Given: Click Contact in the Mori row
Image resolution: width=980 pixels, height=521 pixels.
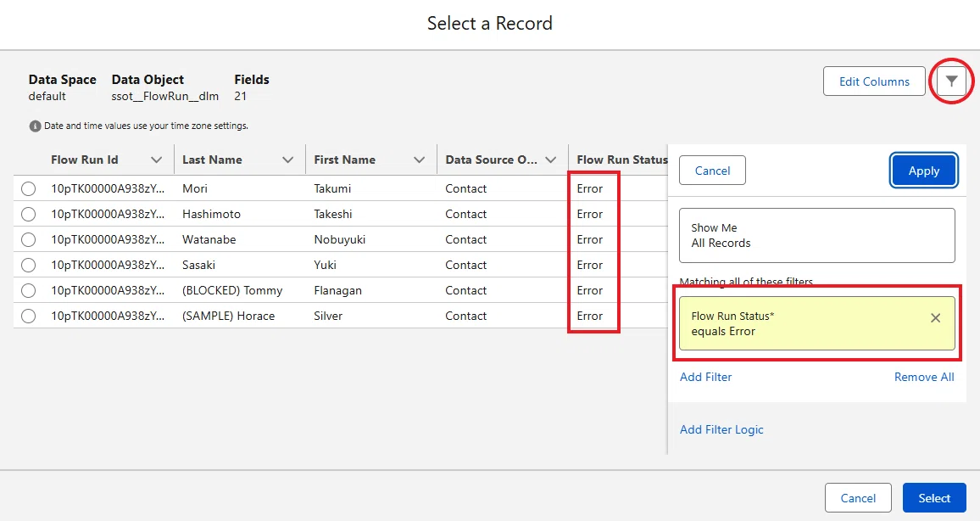Looking at the screenshot, I should pos(465,188).
